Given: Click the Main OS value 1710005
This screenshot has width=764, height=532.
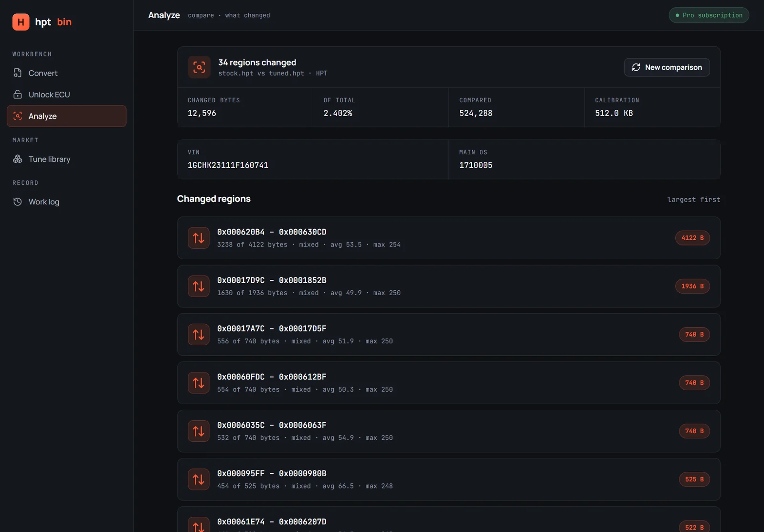Looking at the screenshot, I should pyautogui.click(x=476, y=165).
